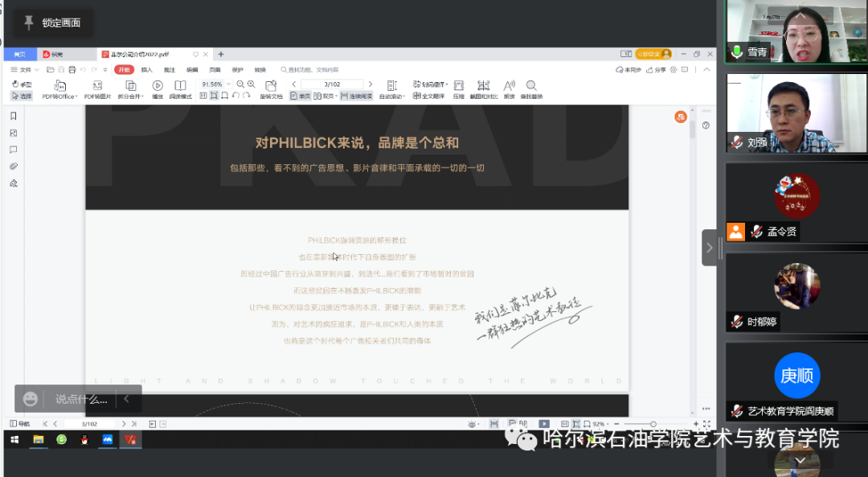Click the 播放 slideshow icon
The image size is (868, 477).
pyautogui.click(x=158, y=85)
